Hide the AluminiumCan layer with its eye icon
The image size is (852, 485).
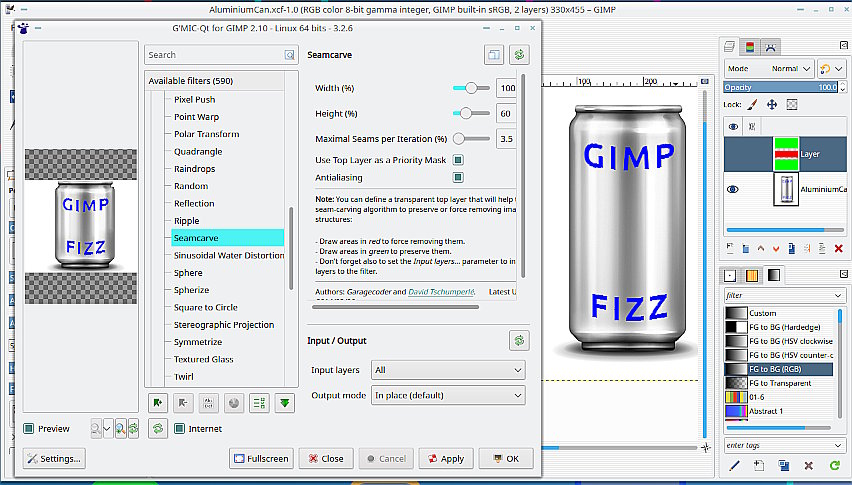click(x=732, y=189)
